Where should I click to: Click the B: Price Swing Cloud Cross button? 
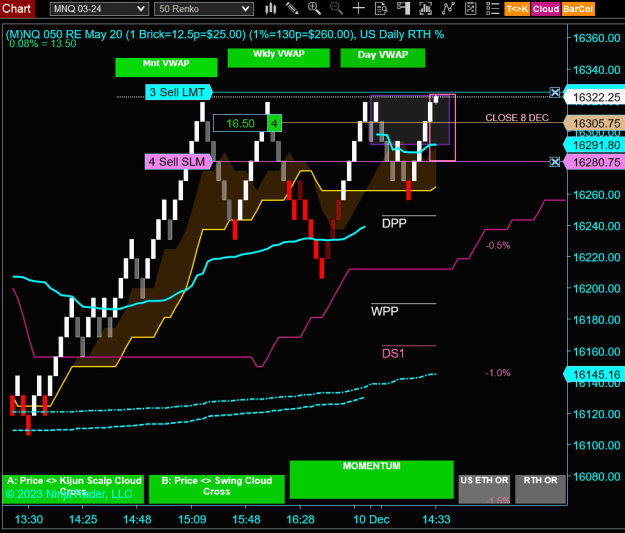pyautogui.click(x=217, y=489)
